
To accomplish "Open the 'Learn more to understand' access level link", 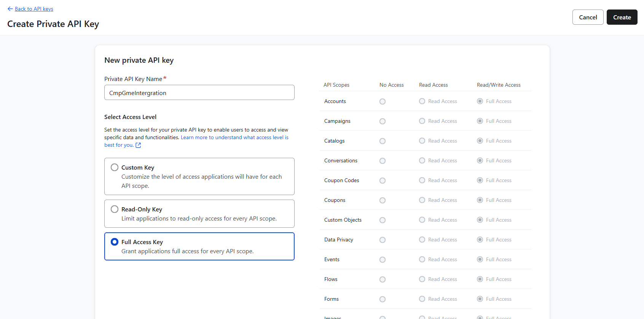I will point(234,138).
